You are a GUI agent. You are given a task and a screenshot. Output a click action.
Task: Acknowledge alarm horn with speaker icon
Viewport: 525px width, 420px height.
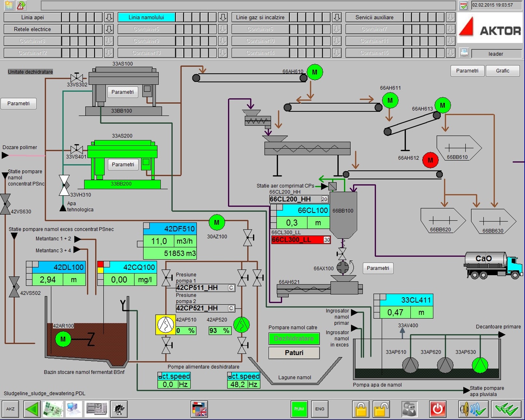[x=473, y=409]
